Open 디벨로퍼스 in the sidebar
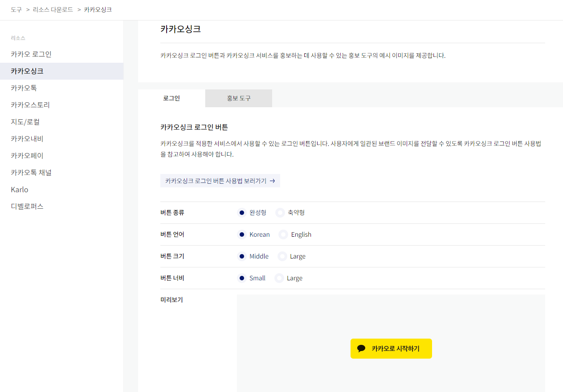Screen dimensions: 563x392 pos(61,206)
